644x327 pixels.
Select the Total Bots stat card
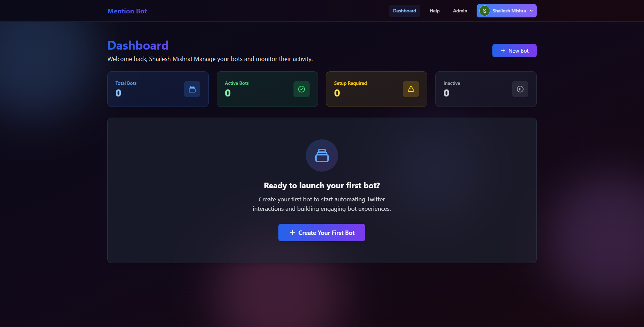[x=158, y=89]
